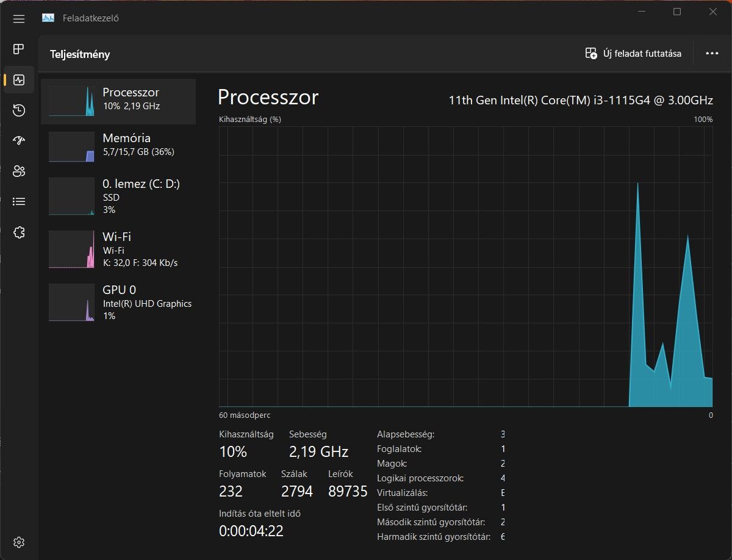Click the Memória mini graph thumbnail
732x560 pixels.
pyautogui.click(x=71, y=146)
